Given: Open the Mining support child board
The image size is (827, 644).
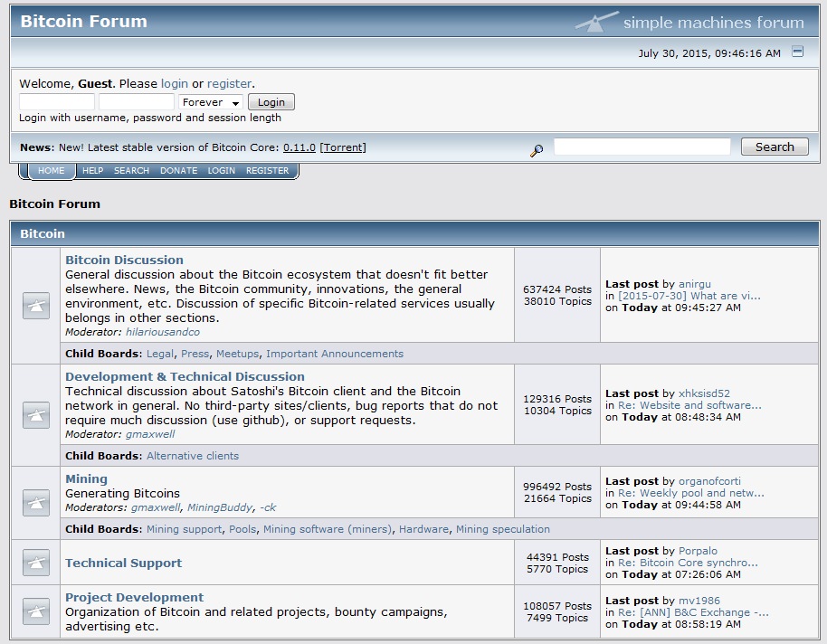Looking at the screenshot, I should tap(184, 529).
